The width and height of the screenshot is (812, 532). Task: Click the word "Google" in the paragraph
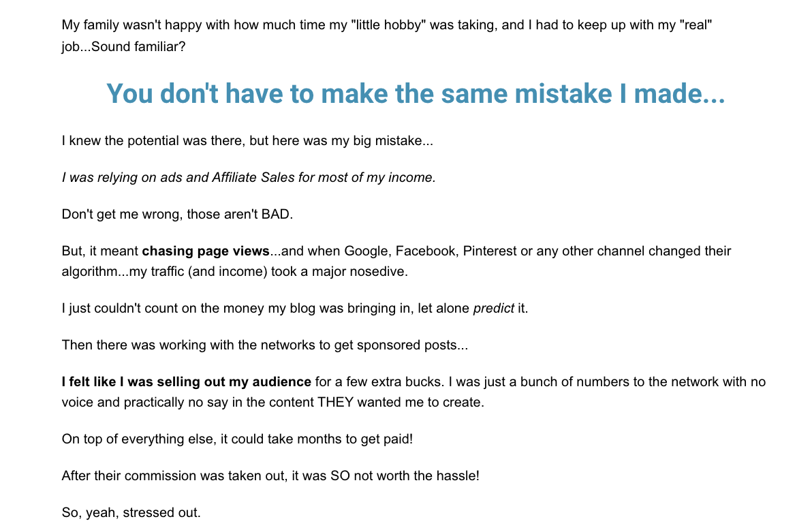366,251
